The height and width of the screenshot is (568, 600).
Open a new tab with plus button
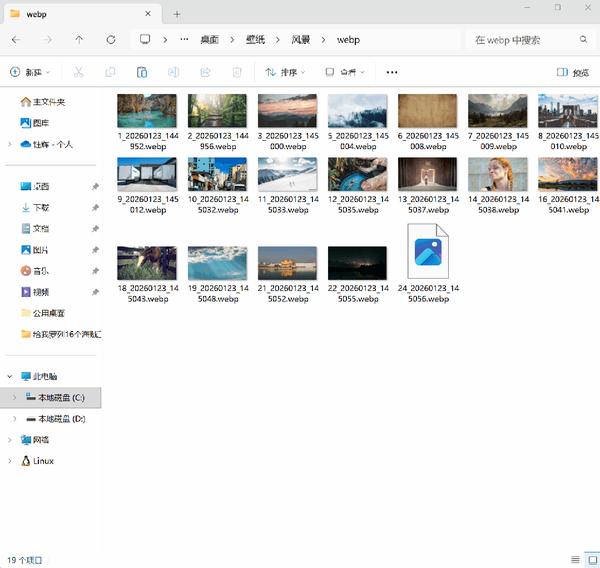177,14
